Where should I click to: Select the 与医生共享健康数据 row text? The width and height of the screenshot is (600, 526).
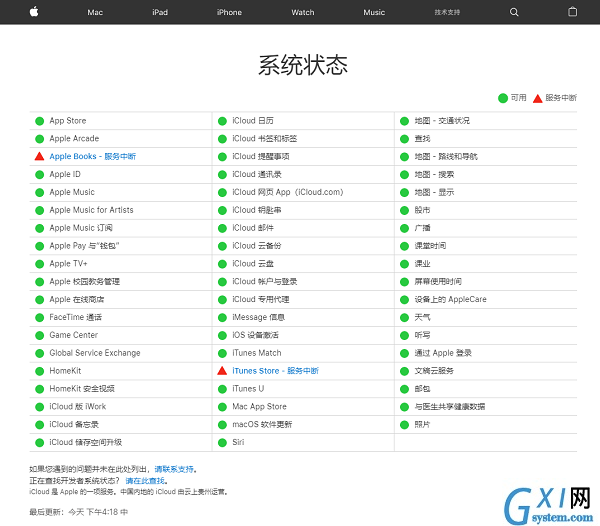450,406
